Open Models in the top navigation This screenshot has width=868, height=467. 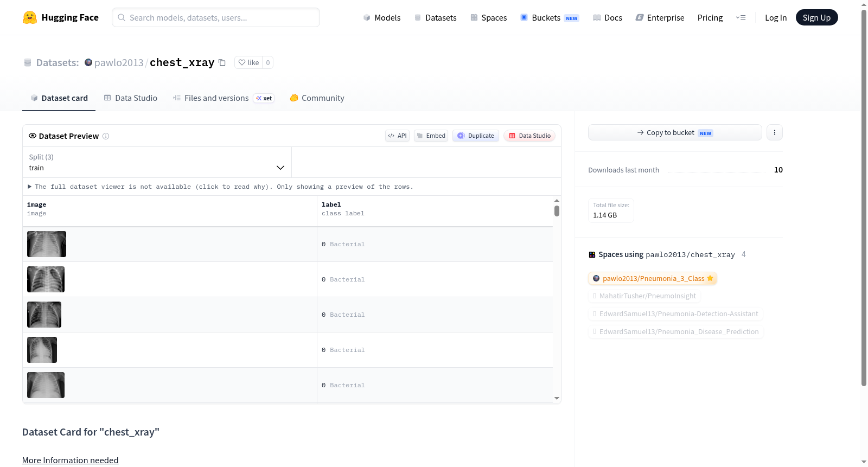pos(382,17)
